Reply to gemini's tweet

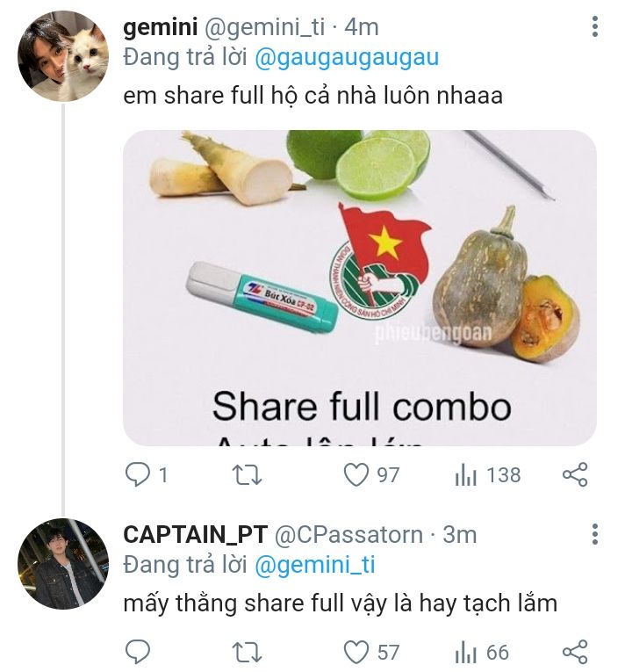[x=137, y=475]
